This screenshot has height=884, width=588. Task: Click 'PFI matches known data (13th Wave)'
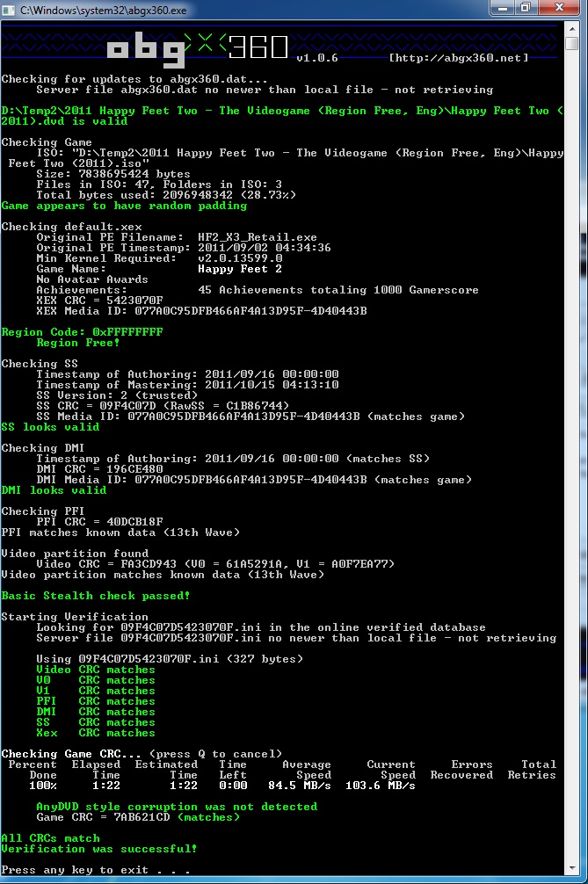[x=120, y=533]
